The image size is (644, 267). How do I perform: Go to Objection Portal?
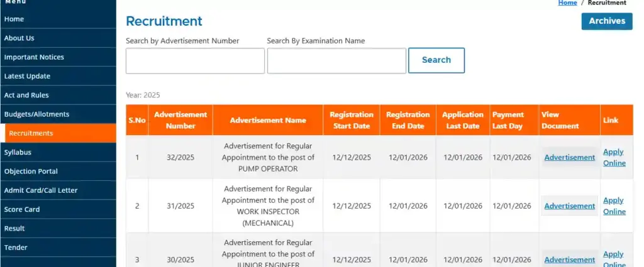point(31,172)
